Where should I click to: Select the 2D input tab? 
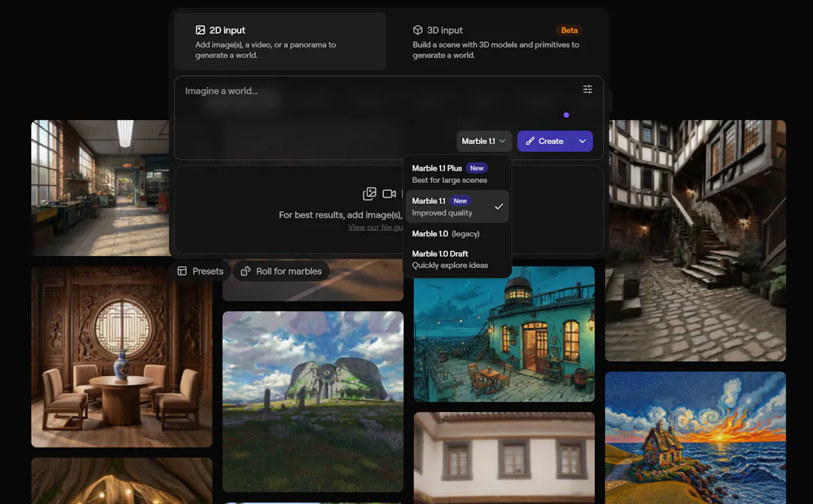(x=280, y=41)
